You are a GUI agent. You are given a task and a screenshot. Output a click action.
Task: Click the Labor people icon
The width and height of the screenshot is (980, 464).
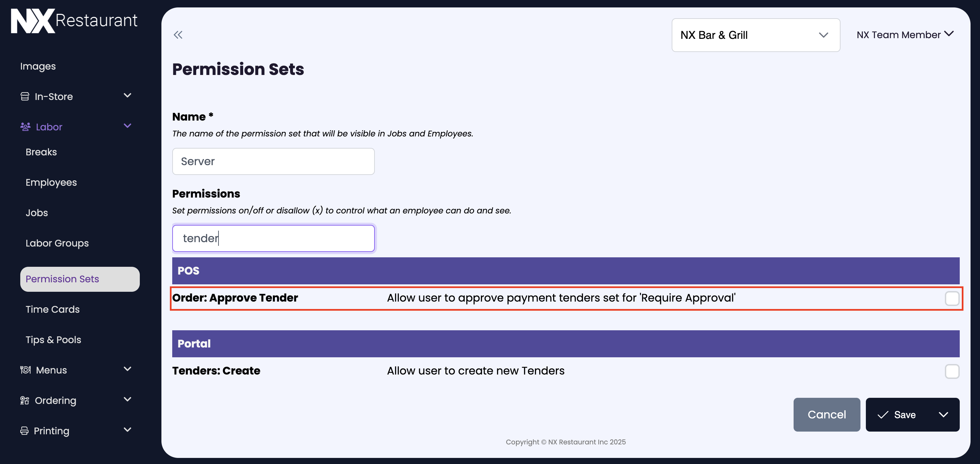click(24, 127)
